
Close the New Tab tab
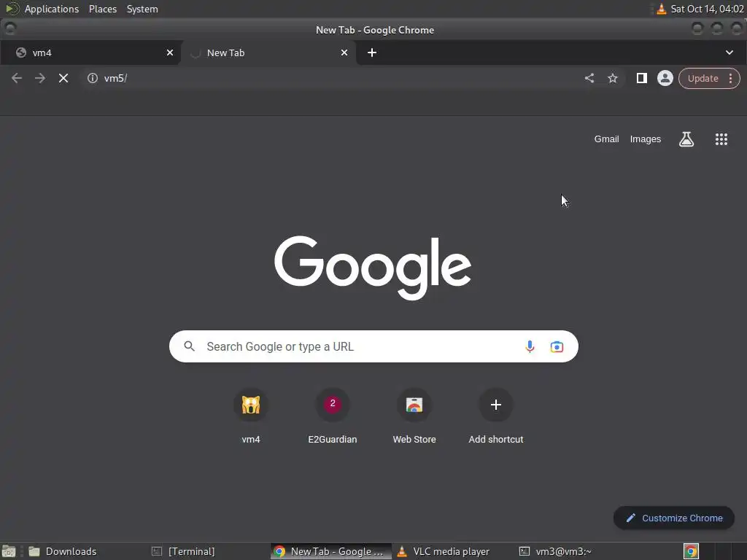coord(344,52)
